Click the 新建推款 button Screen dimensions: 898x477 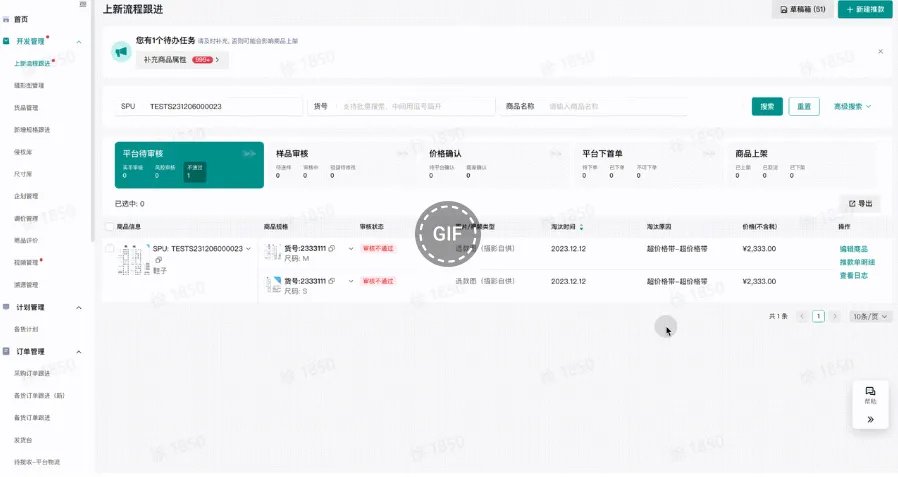coord(865,9)
